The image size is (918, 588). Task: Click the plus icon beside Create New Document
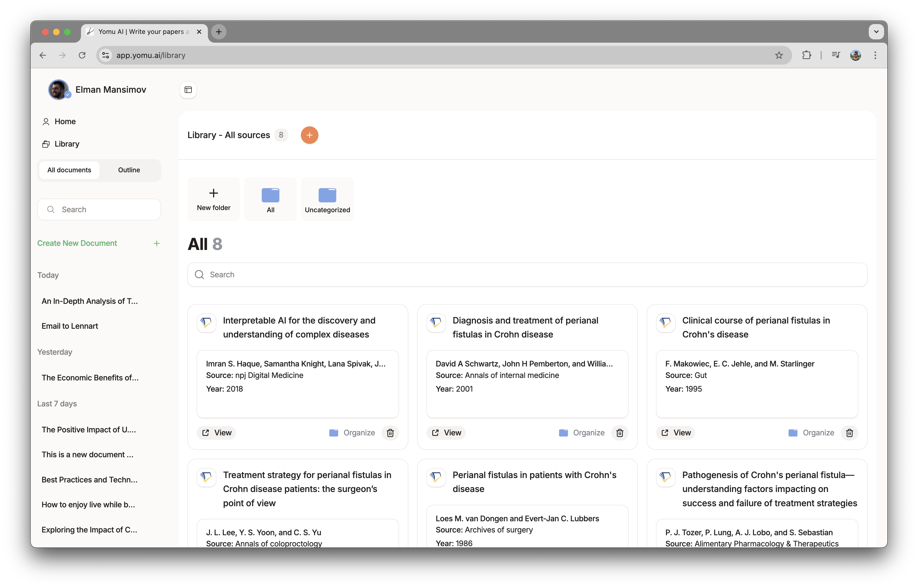[x=156, y=243]
